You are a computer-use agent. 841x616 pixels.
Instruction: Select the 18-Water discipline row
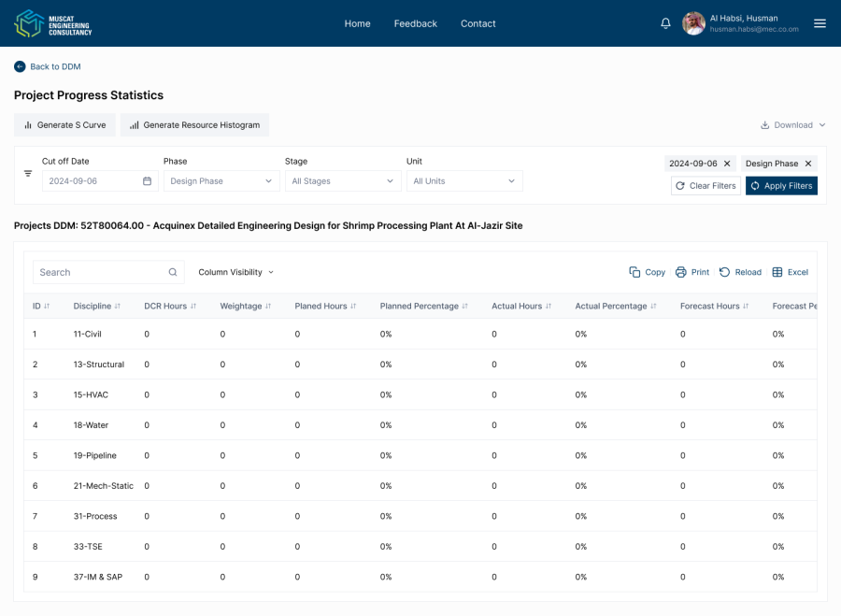(420, 425)
